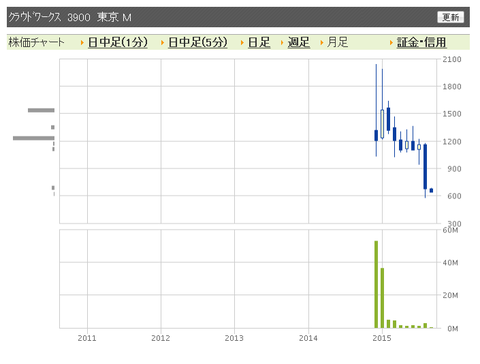Open the 証金・信用 margin link
Screen dimensions: 480x364
(421, 42)
